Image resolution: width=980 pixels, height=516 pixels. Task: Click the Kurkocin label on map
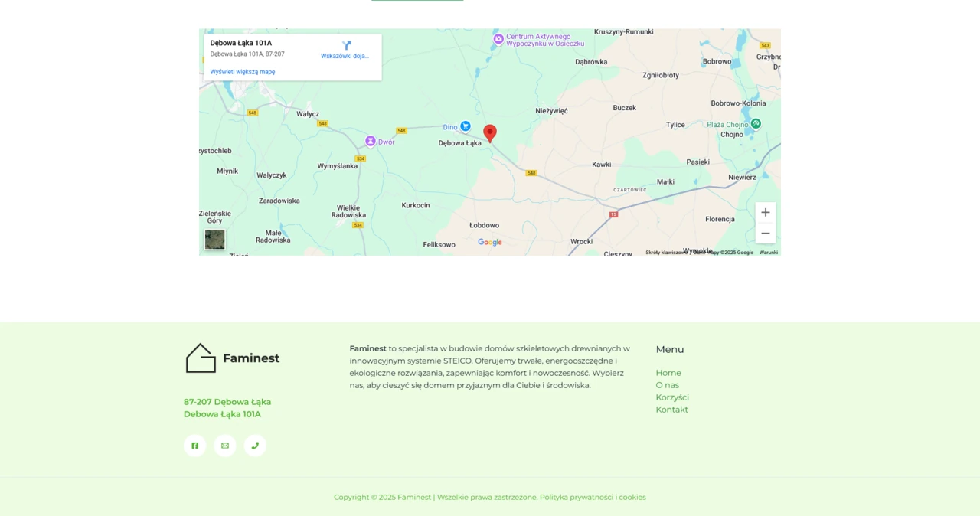click(x=416, y=205)
